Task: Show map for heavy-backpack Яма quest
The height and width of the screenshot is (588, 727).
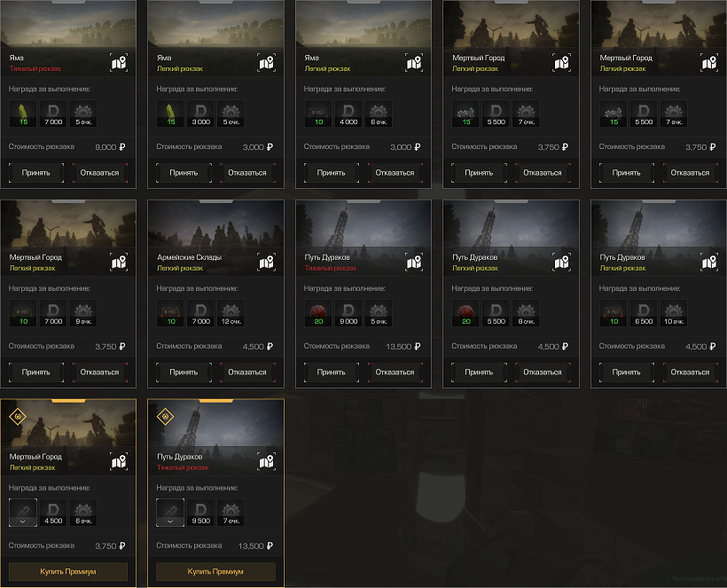Action: point(119,63)
